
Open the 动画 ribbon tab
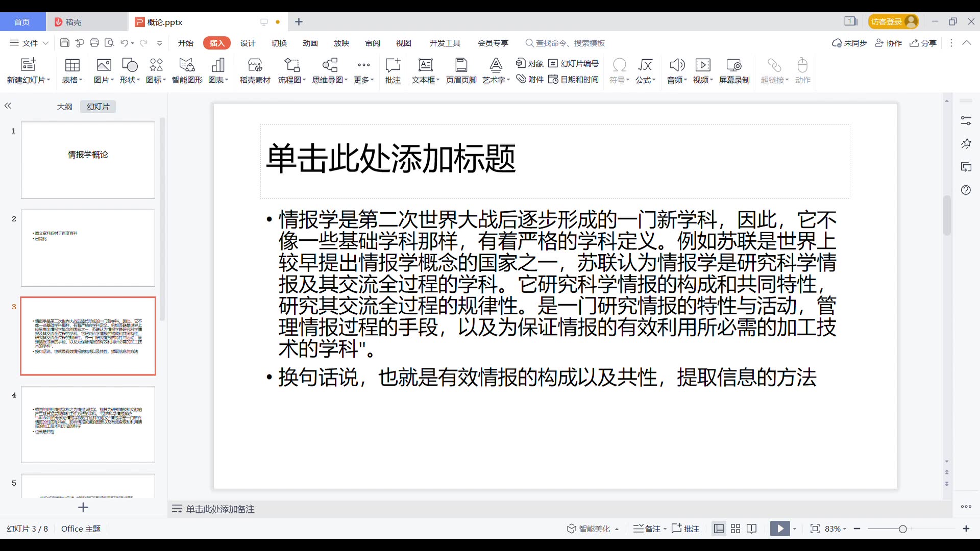point(310,43)
